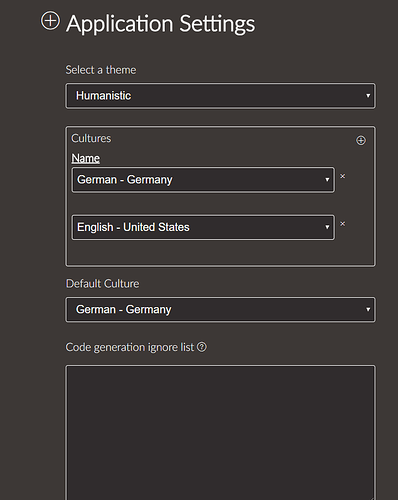This screenshot has height=500, width=398.
Task: Open the Humanistic theme dropdown
Action: (x=220, y=96)
